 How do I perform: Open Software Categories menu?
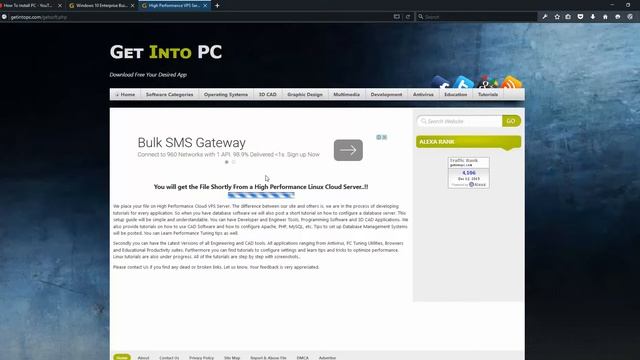[169, 94]
